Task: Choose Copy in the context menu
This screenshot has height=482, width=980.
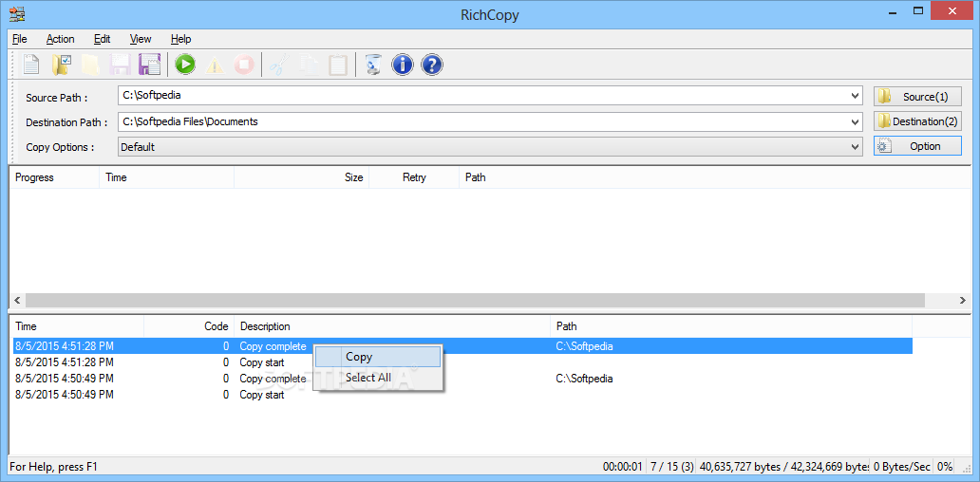Action: pos(378,357)
